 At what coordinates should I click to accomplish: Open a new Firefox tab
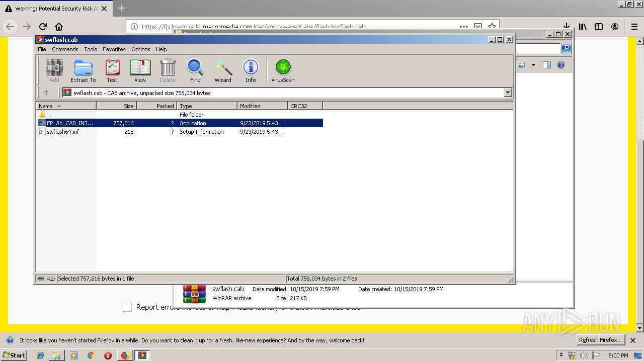(x=121, y=8)
